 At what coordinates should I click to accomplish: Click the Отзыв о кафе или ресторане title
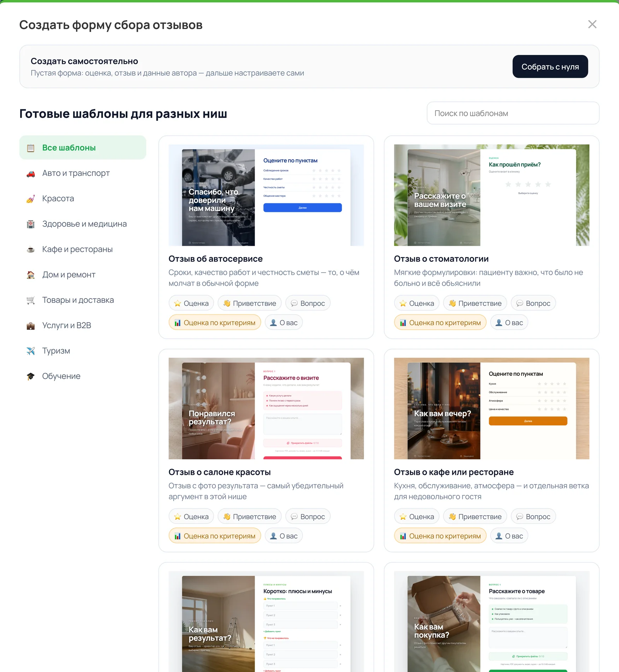[x=454, y=472]
